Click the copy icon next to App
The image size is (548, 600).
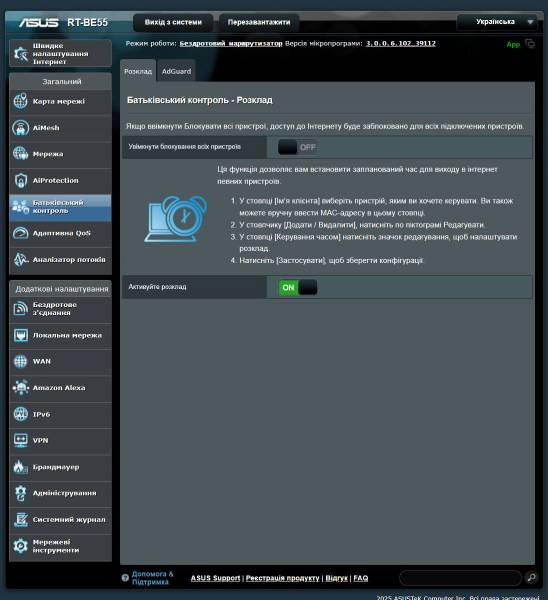[530, 44]
